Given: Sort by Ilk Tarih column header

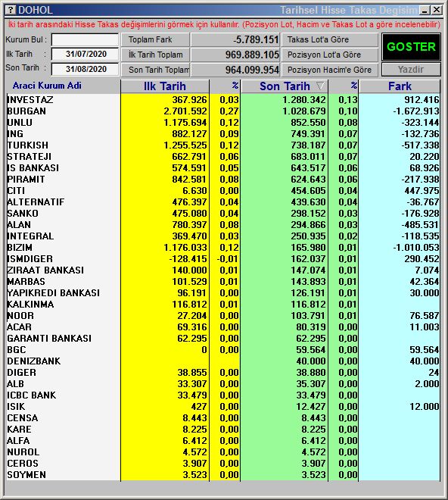Looking at the screenshot, I should point(165,86).
